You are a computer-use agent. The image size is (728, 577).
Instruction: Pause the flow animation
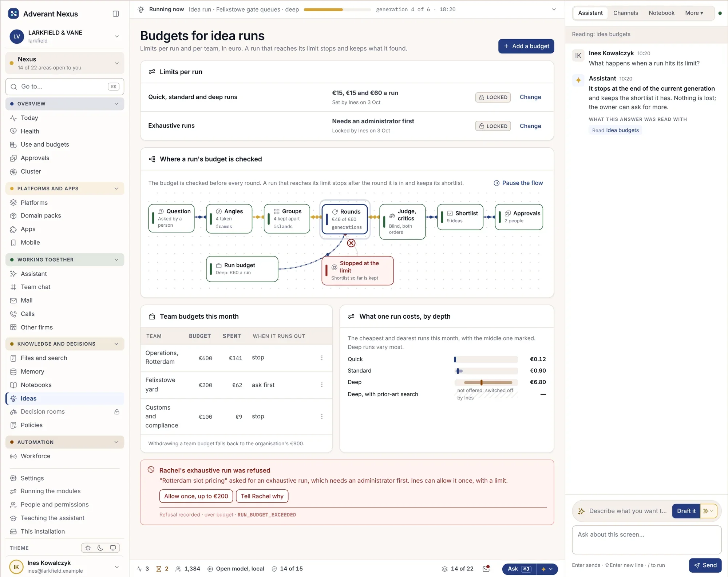[x=518, y=183]
